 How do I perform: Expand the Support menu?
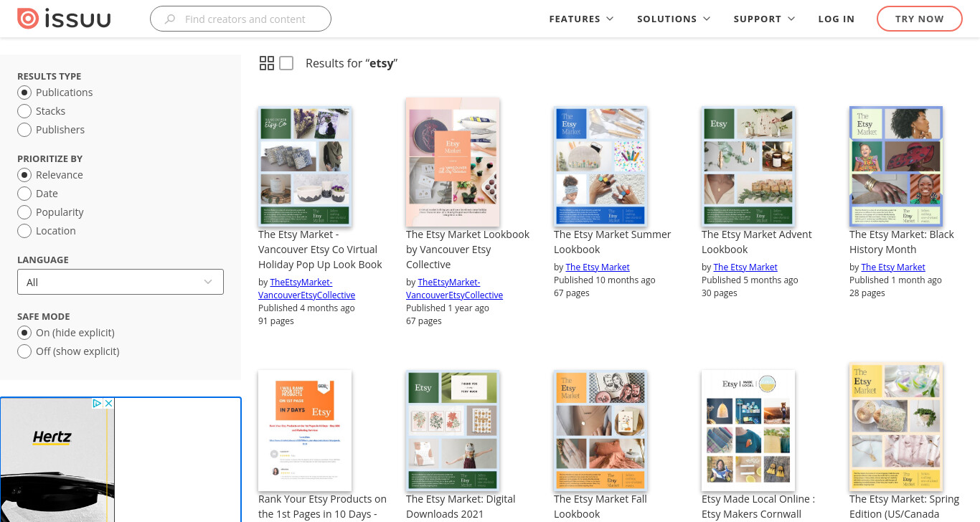pyautogui.click(x=764, y=19)
